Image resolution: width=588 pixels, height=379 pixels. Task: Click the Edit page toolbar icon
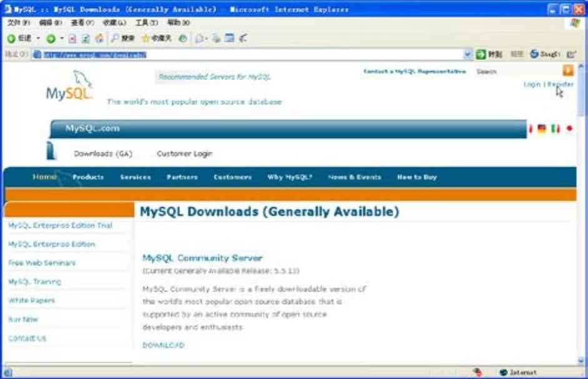click(229, 38)
